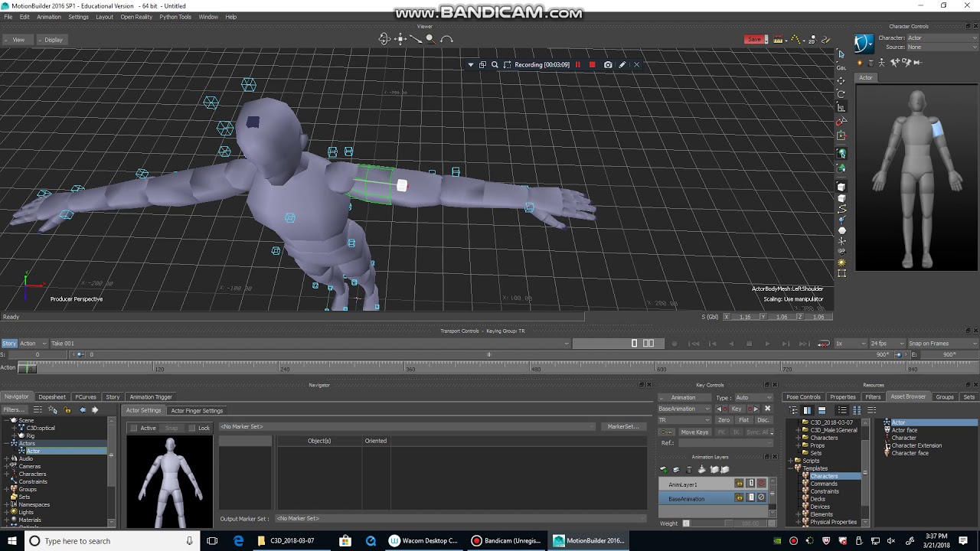Click the Navigator lock icon
The width and height of the screenshot is (980, 551).
coord(67,410)
